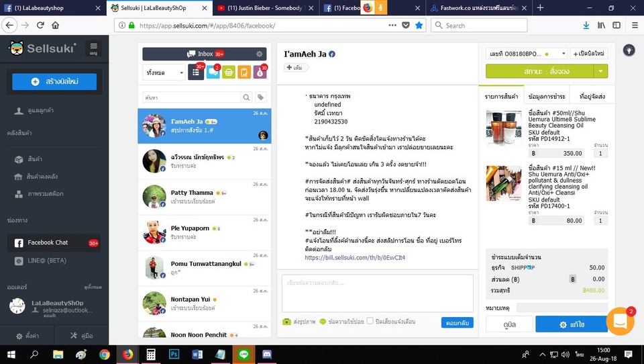The image size is (644, 364).
Task: Select the blue chat messages filter icon
Action: point(213,72)
